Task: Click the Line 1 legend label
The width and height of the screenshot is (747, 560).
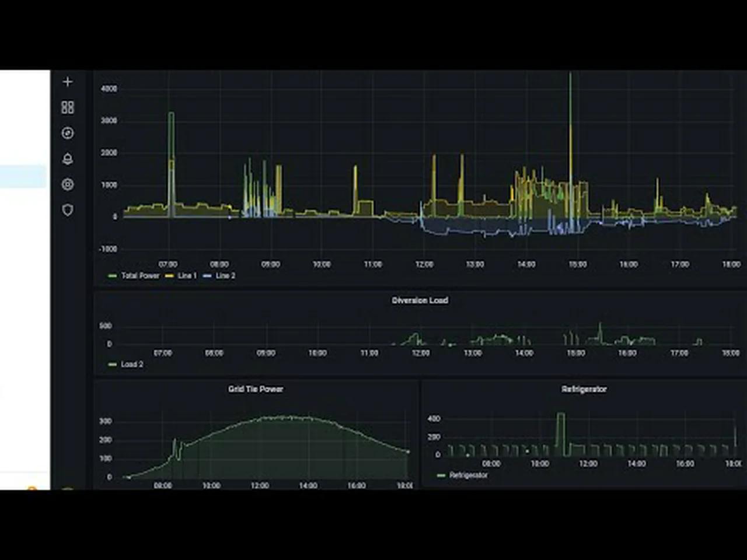Action: tap(187, 275)
